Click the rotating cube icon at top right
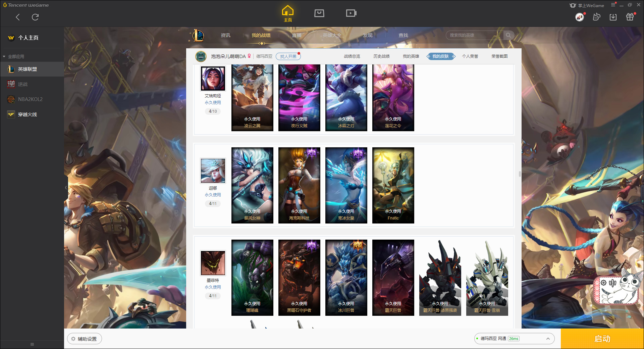This screenshot has width=644, height=349. 596,17
